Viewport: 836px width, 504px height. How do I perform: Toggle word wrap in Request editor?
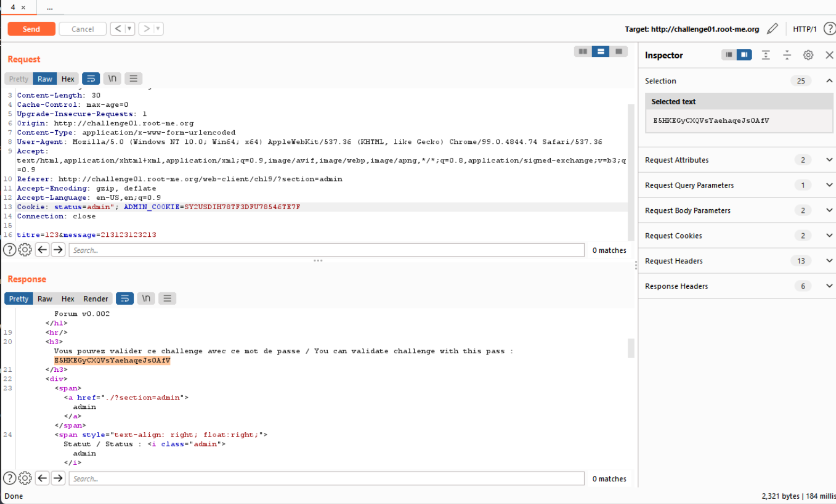(91, 79)
